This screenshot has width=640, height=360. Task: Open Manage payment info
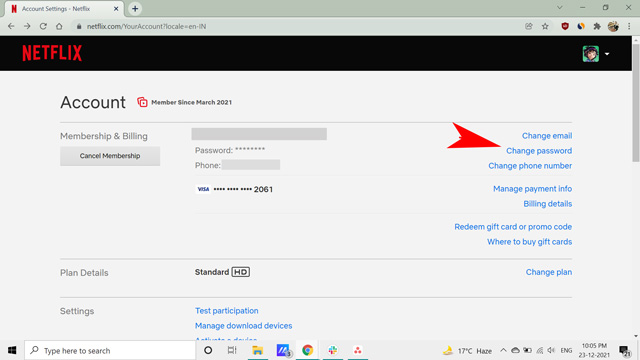tap(532, 189)
